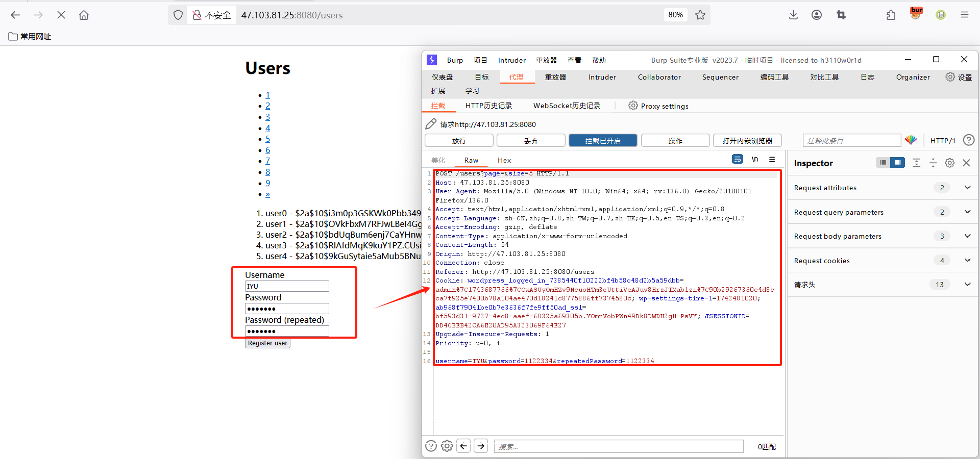The width and height of the screenshot is (980, 459).
Task: Expand Request cookies section
Action: tap(882, 260)
